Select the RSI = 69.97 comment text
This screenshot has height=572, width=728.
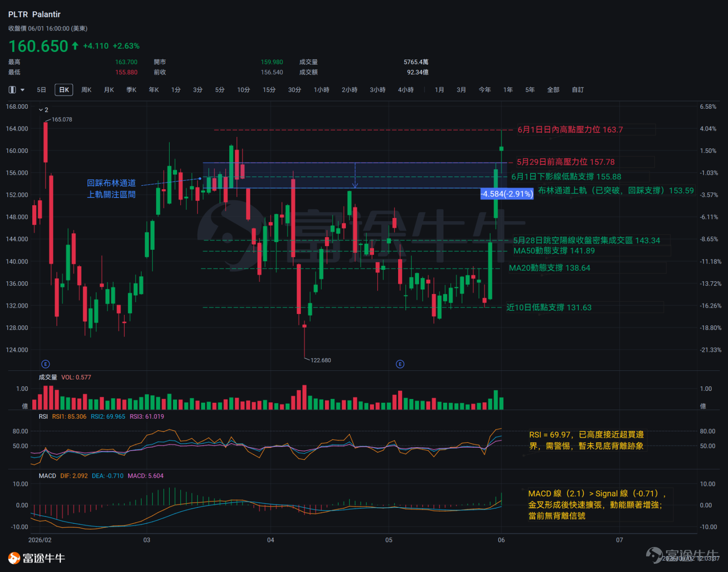(x=586, y=440)
